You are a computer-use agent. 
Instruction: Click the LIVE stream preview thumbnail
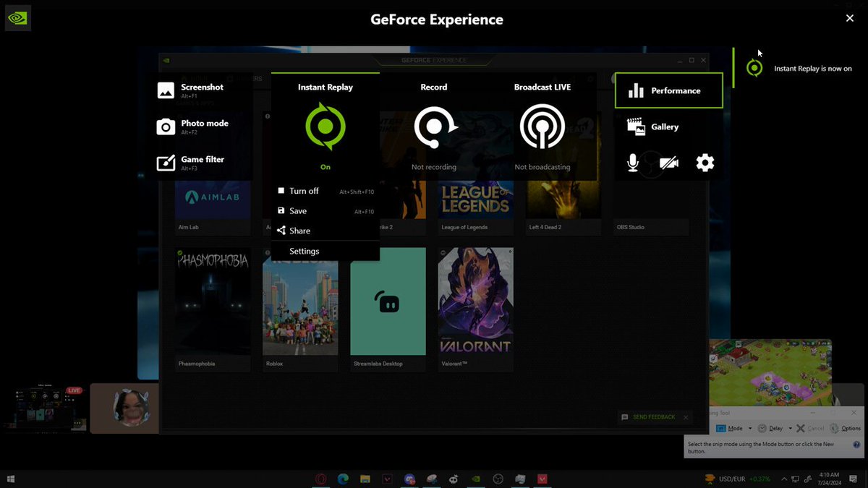click(x=45, y=408)
